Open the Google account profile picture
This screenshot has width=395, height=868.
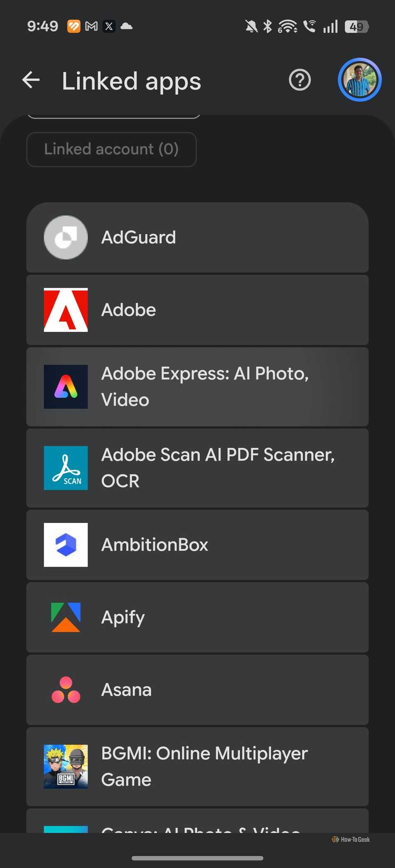(x=360, y=80)
